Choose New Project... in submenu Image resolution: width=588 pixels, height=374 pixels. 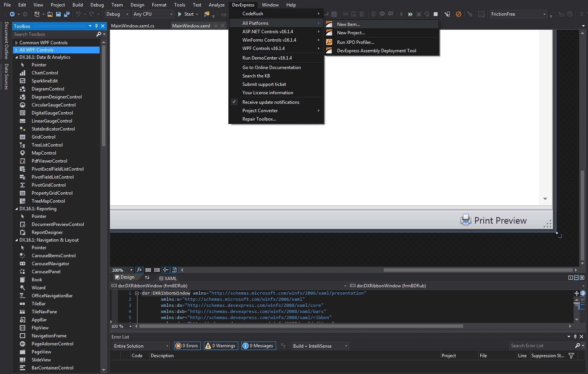pyautogui.click(x=382, y=33)
